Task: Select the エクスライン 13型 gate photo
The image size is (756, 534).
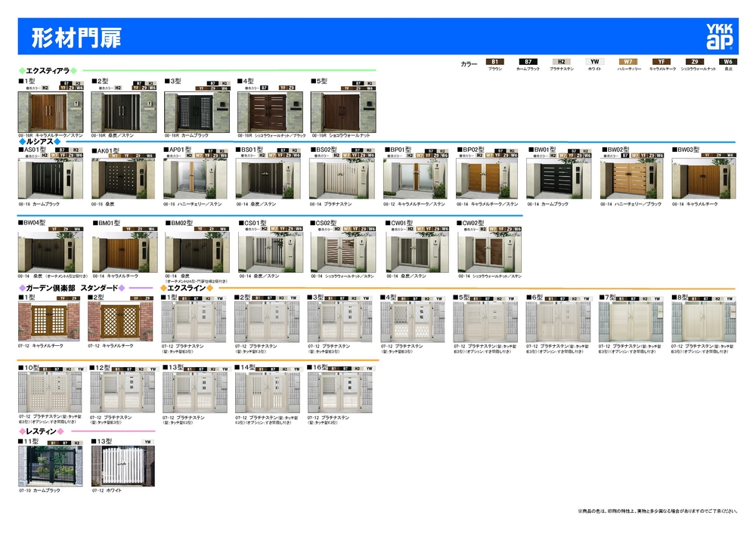Action: [x=195, y=393]
